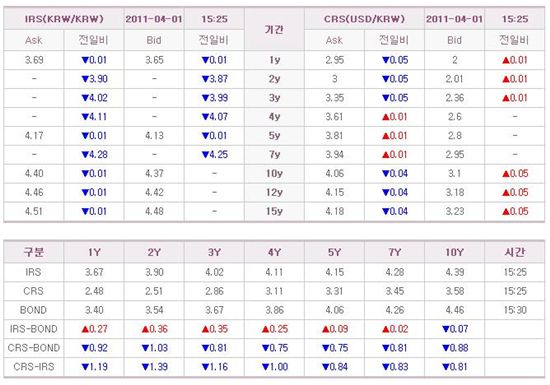Select the 1y period row label

(x=274, y=60)
